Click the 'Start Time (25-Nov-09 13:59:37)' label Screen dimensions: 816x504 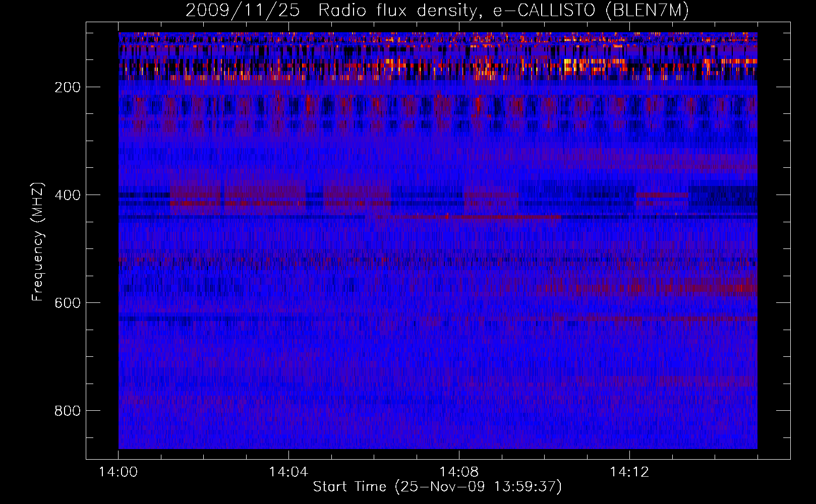[437, 487]
